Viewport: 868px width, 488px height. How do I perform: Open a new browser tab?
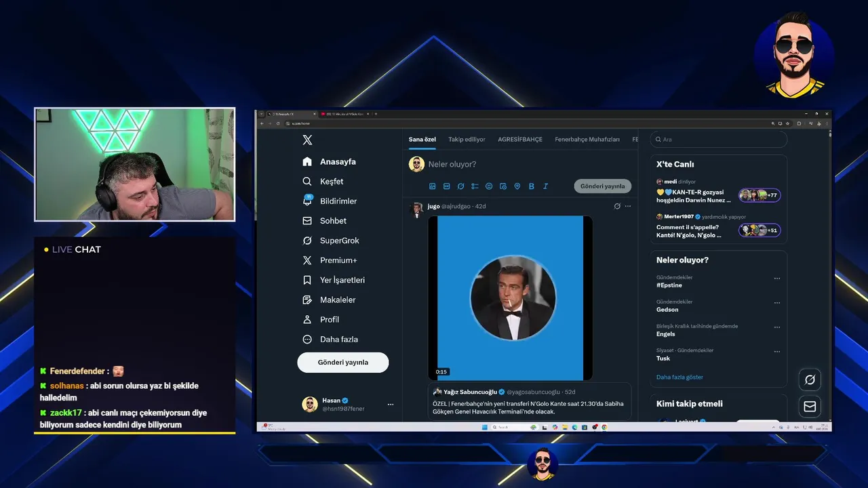point(376,114)
